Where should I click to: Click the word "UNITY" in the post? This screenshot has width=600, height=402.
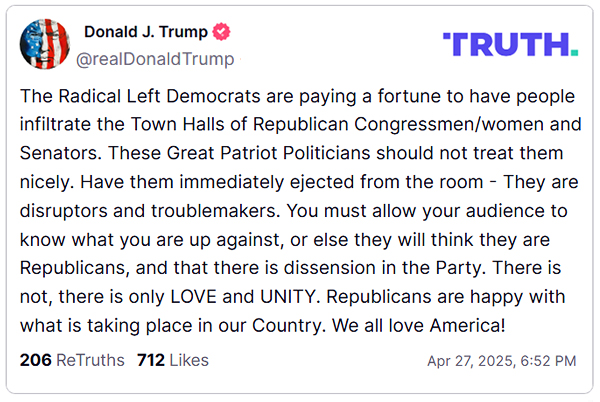tap(288, 296)
